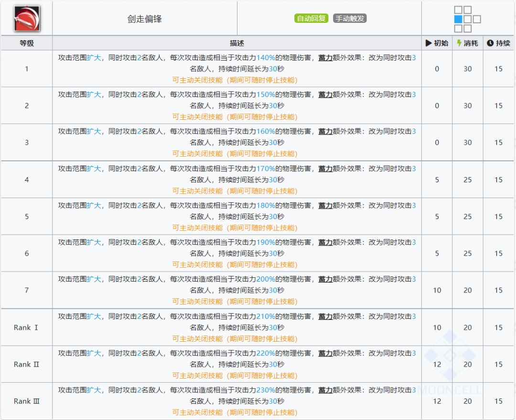Select the gray 手动触发 tag
This screenshot has width=516, height=420.
click(x=350, y=19)
